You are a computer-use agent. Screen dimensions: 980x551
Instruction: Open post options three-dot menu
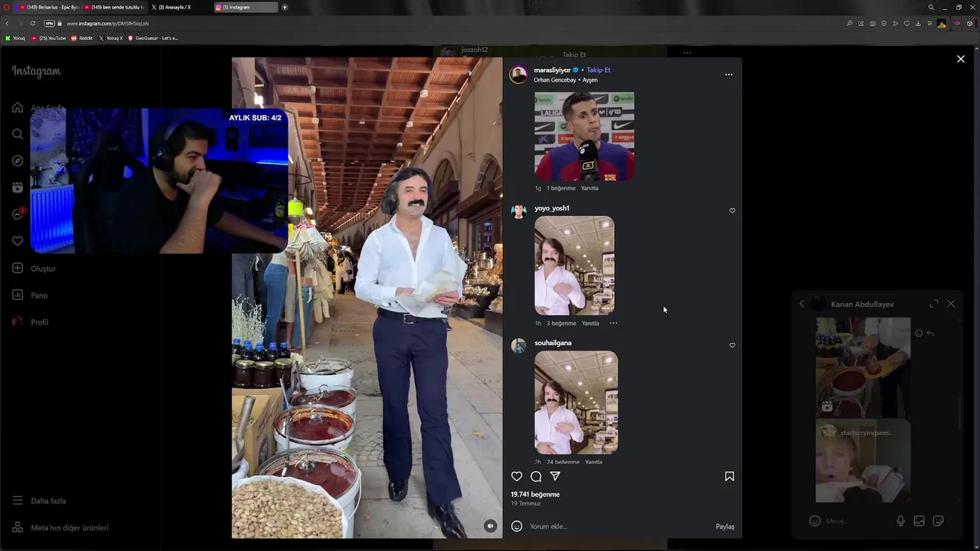coord(729,74)
